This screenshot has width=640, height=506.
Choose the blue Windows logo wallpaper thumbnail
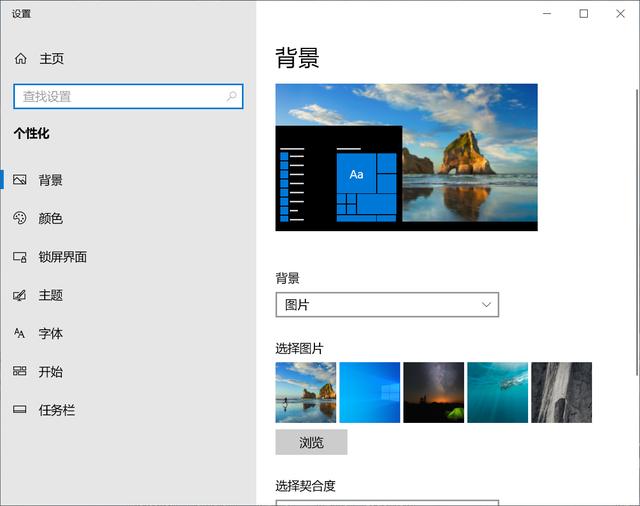point(370,392)
